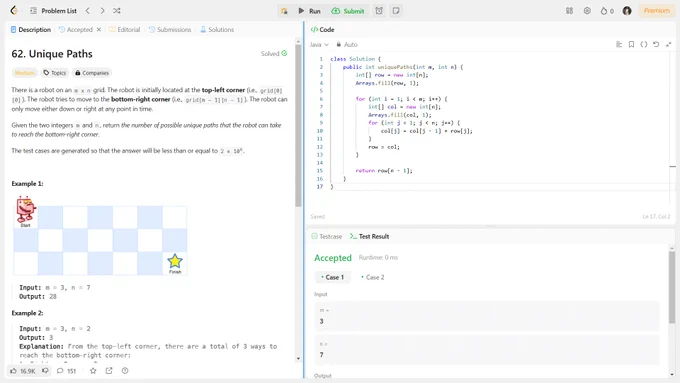Expand the Topics tag
Screen dimensions: 680x383
coord(55,73)
